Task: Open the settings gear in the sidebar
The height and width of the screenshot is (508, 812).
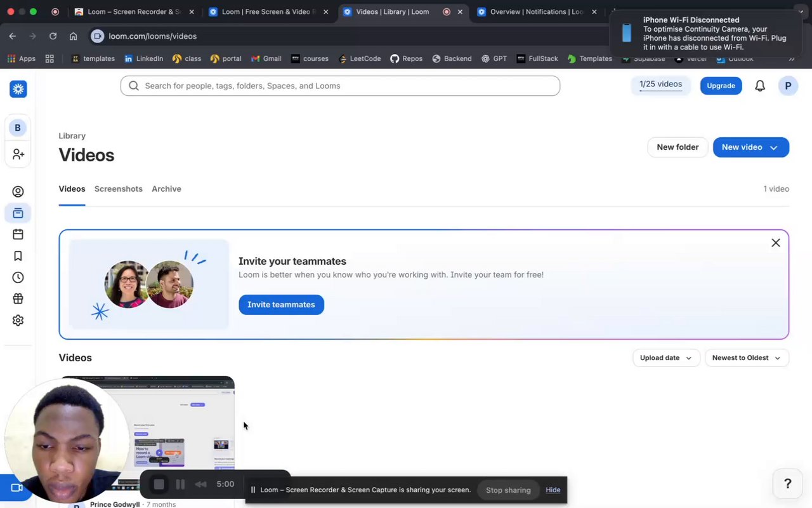Action: coord(18,321)
